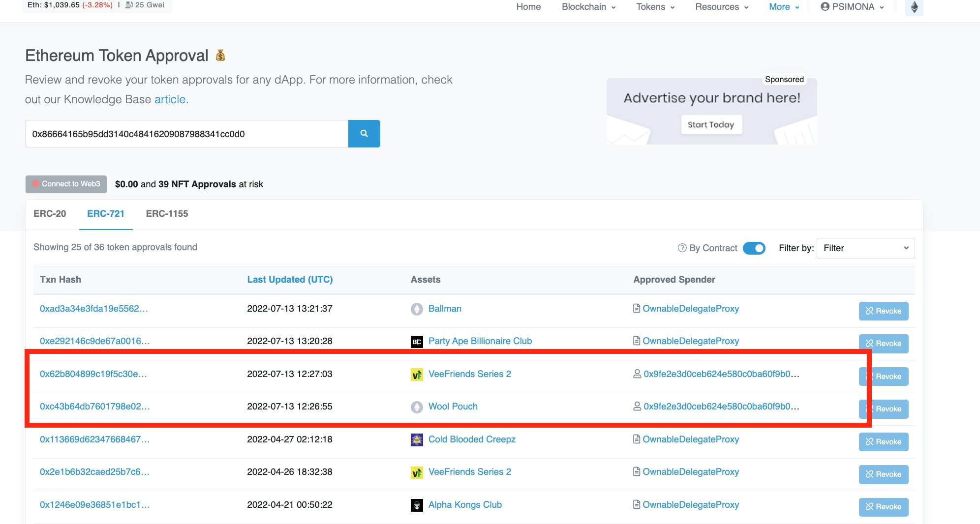
Task: Click the contract icon in Party Ape row
Action: pos(637,341)
